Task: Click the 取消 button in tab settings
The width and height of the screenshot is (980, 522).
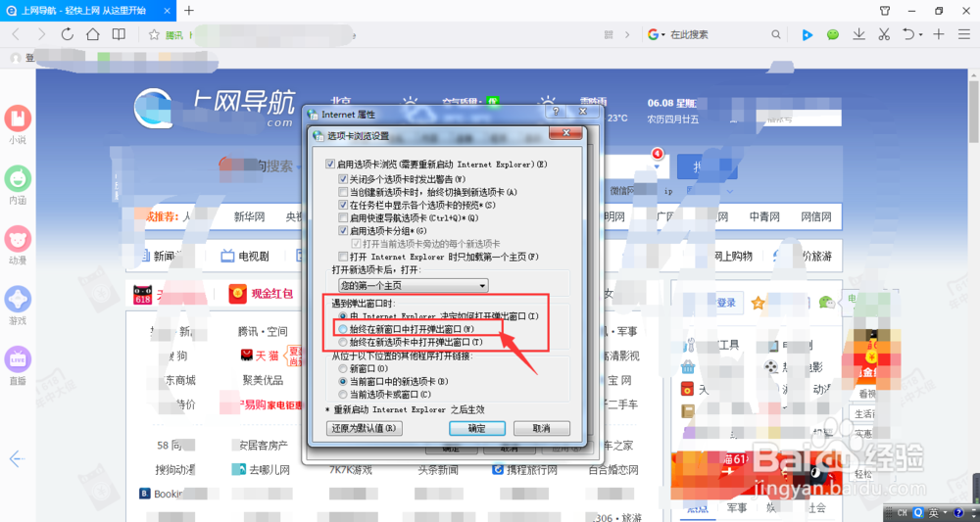Action: tap(542, 429)
